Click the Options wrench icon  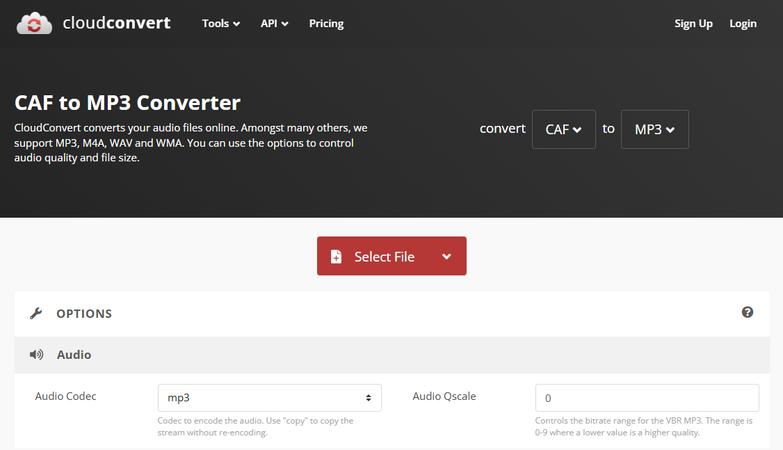[36, 314]
